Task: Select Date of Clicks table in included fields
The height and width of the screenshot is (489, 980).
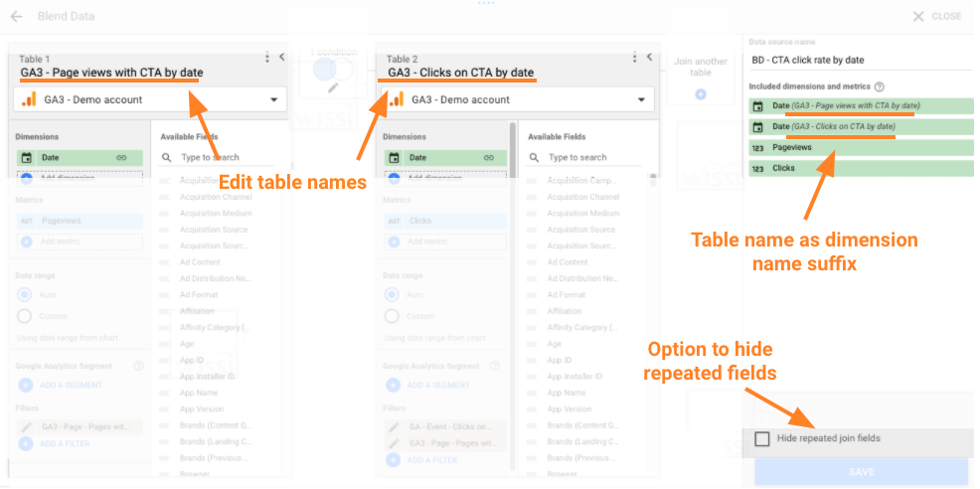Action: tap(862, 126)
